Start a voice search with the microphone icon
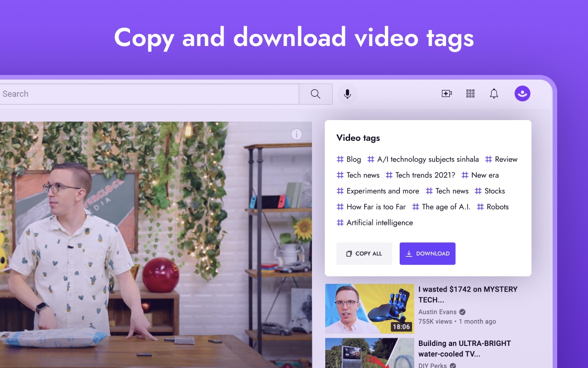Image resolution: width=588 pixels, height=368 pixels. click(x=347, y=94)
